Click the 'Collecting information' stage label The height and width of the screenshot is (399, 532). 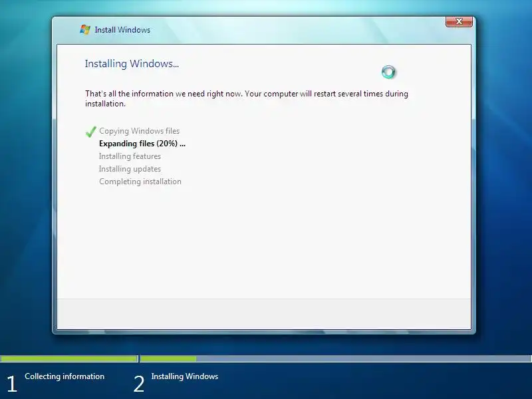65,376
